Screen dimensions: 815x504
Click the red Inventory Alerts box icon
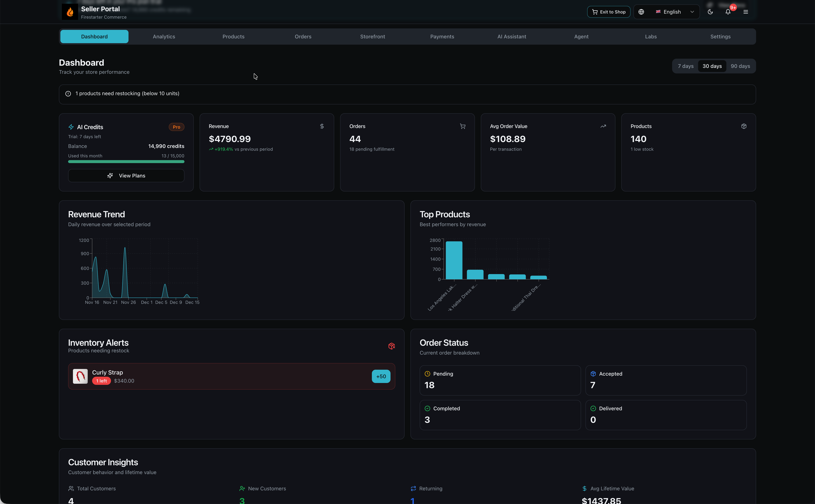[392, 346]
